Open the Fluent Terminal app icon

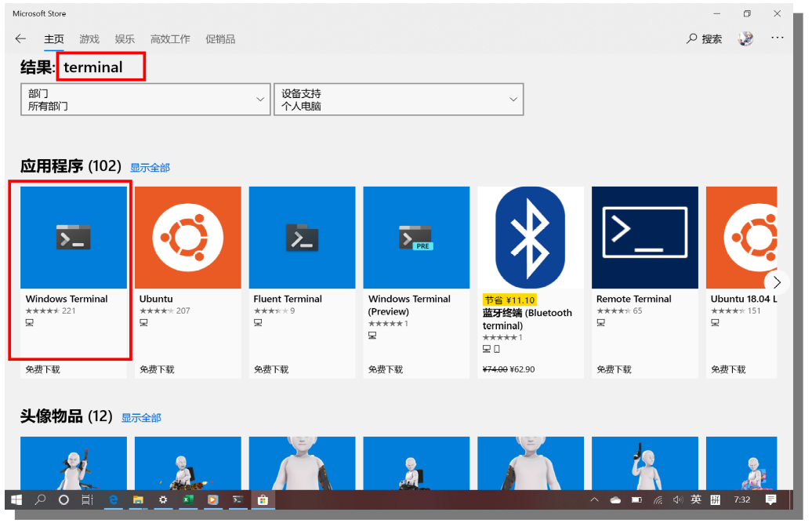click(x=302, y=238)
